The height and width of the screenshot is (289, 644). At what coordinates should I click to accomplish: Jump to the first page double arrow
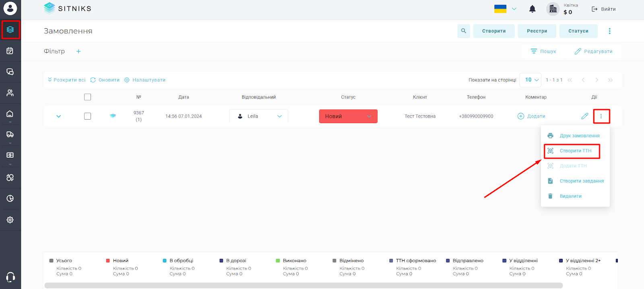[570, 80]
